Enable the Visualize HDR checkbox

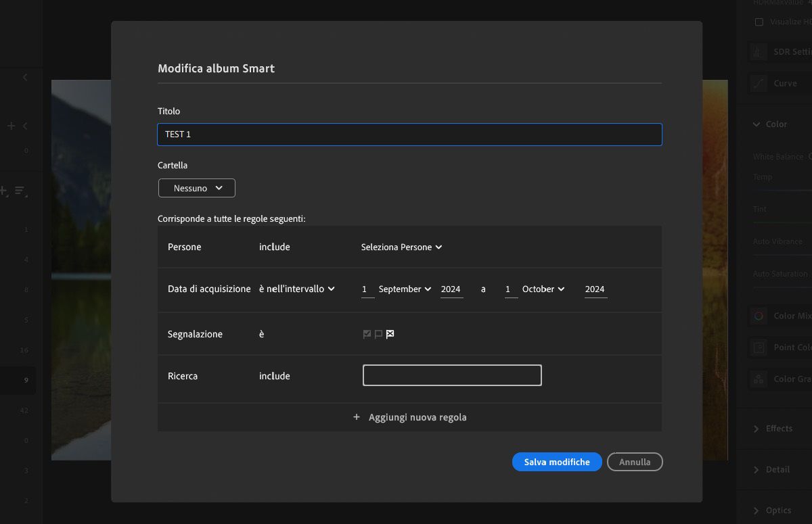click(x=760, y=22)
